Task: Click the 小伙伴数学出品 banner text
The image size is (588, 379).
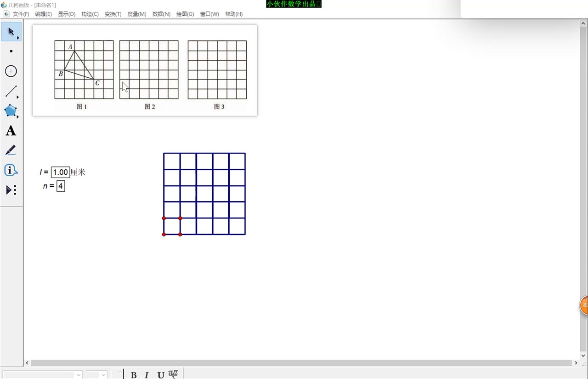Action: [x=294, y=4]
